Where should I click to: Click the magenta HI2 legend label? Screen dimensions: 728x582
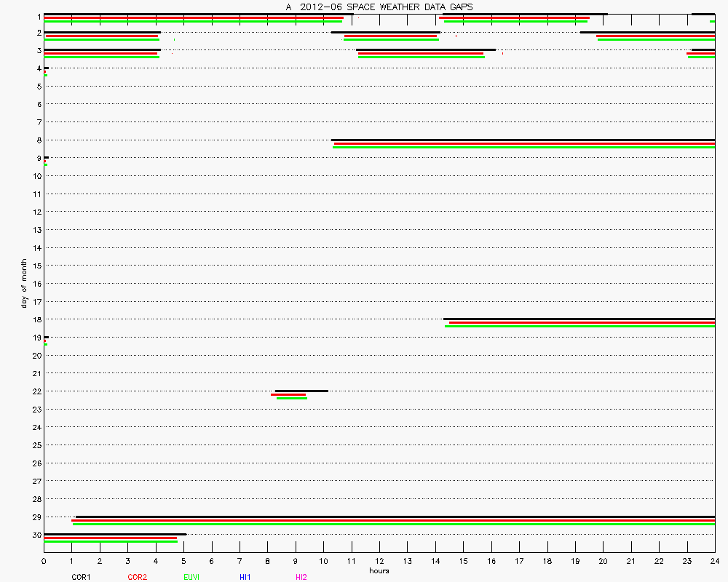coord(301,577)
